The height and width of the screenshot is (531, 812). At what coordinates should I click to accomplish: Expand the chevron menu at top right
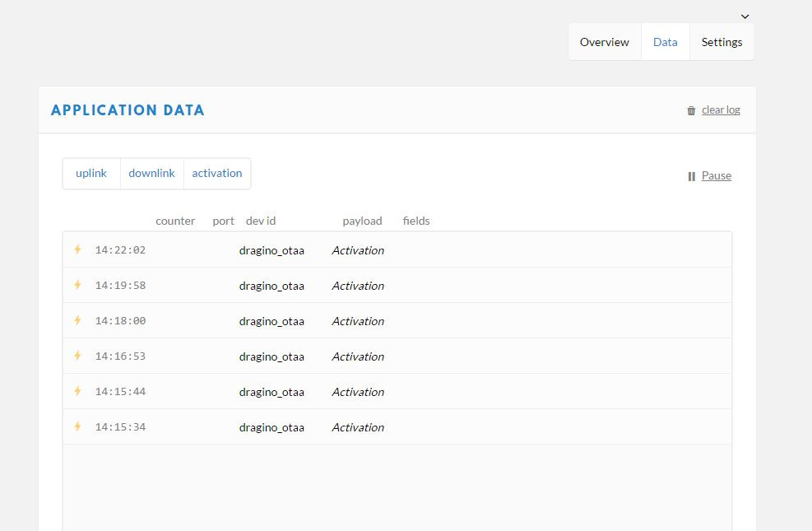[x=745, y=16]
